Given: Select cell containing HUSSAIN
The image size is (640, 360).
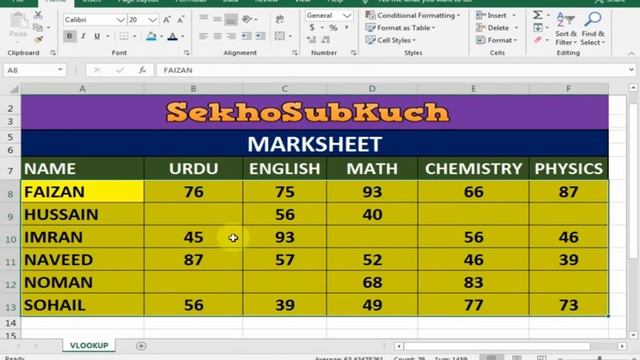Looking at the screenshot, I should tap(82, 214).
